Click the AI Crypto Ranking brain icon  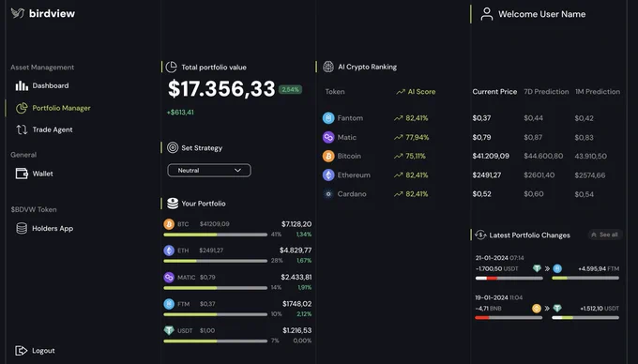tap(328, 67)
